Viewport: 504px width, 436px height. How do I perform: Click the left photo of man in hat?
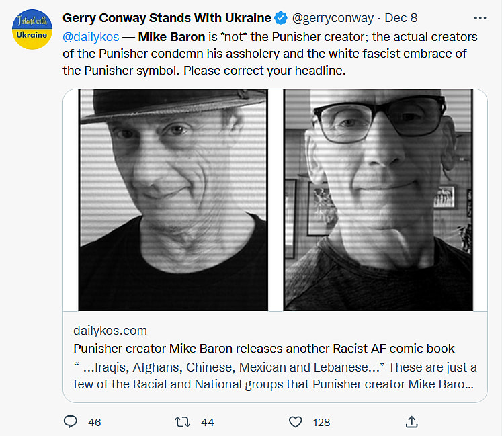173,200
